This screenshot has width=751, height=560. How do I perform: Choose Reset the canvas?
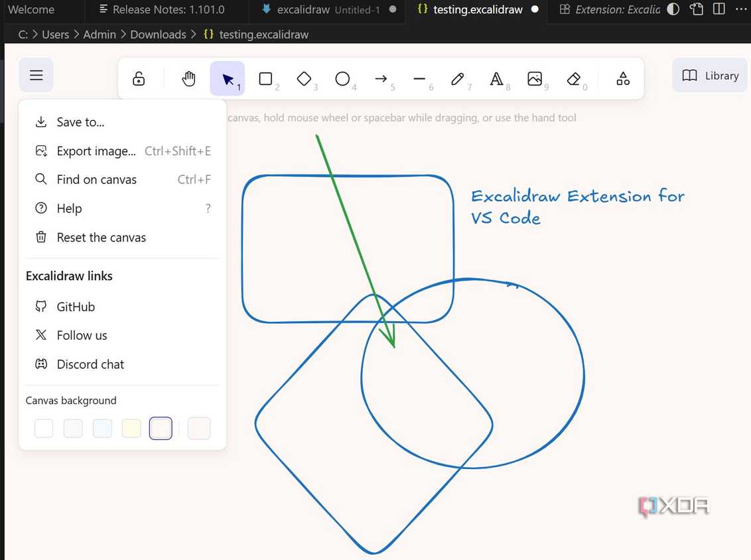pos(123,237)
